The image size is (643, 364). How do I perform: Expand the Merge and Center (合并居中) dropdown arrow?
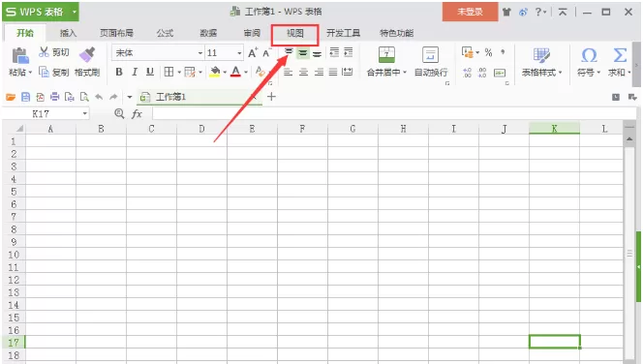(405, 73)
